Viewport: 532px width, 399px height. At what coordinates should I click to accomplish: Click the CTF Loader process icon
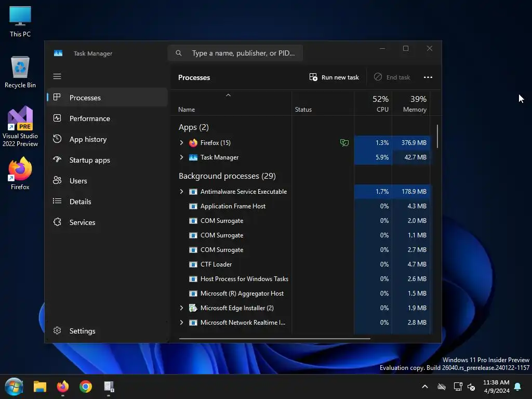tap(193, 264)
